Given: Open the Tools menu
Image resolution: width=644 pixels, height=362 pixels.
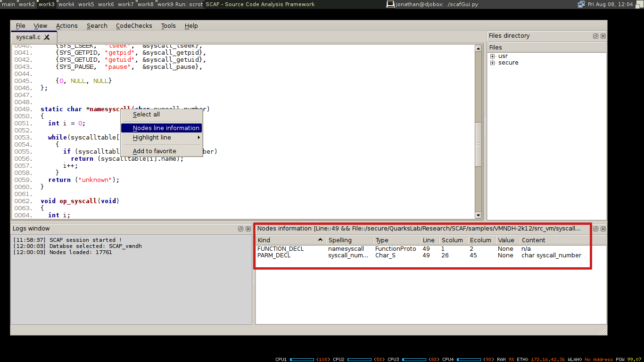Looking at the screenshot, I should pyautogui.click(x=168, y=26).
